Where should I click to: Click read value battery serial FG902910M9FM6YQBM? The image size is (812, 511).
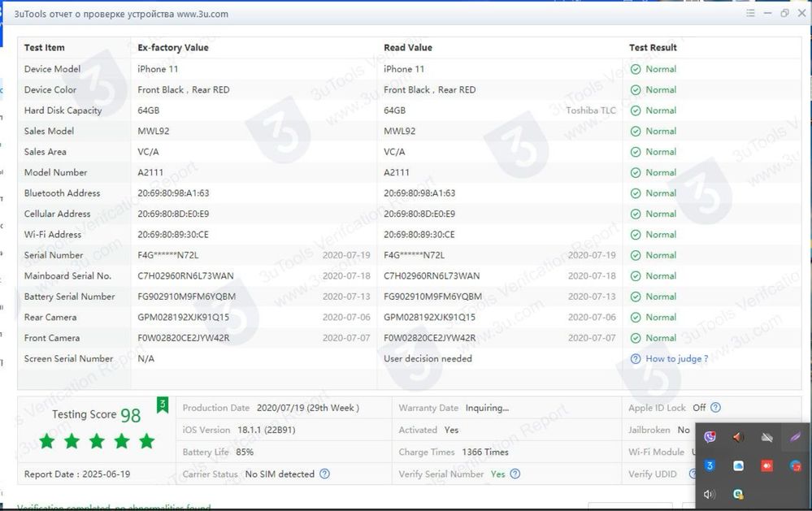432,297
